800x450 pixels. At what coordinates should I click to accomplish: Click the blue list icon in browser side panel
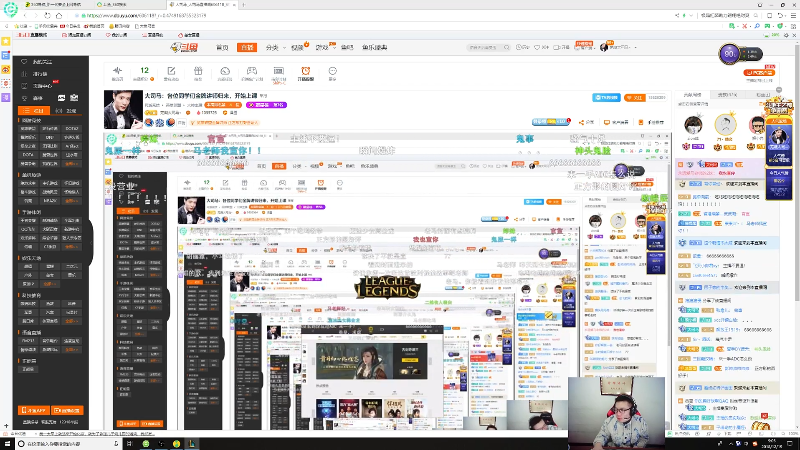click(6, 55)
